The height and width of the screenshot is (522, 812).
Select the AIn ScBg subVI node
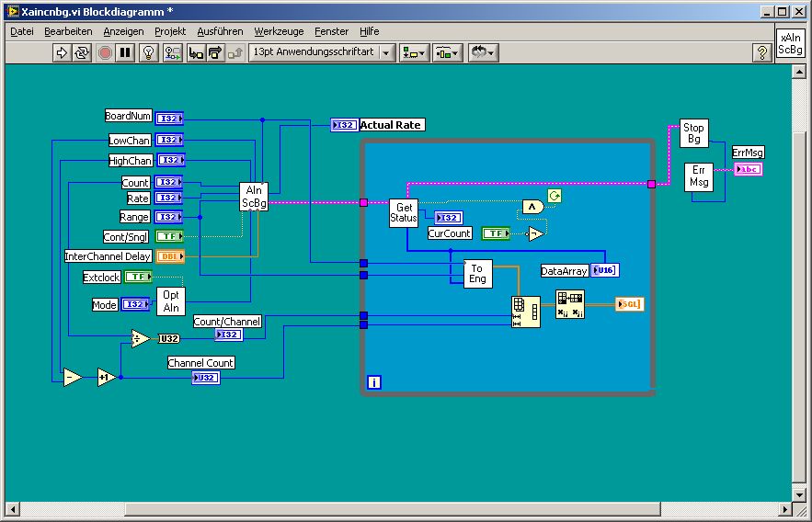click(x=254, y=197)
